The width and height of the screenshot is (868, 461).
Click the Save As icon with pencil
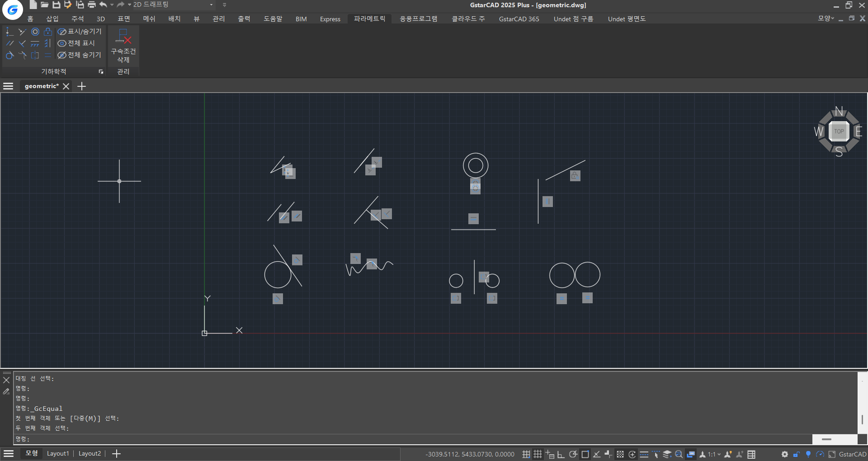[68, 5]
